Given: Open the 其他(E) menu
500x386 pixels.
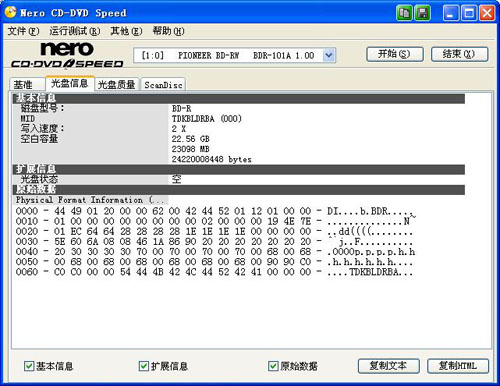Looking at the screenshot, I should coord(126,31).
